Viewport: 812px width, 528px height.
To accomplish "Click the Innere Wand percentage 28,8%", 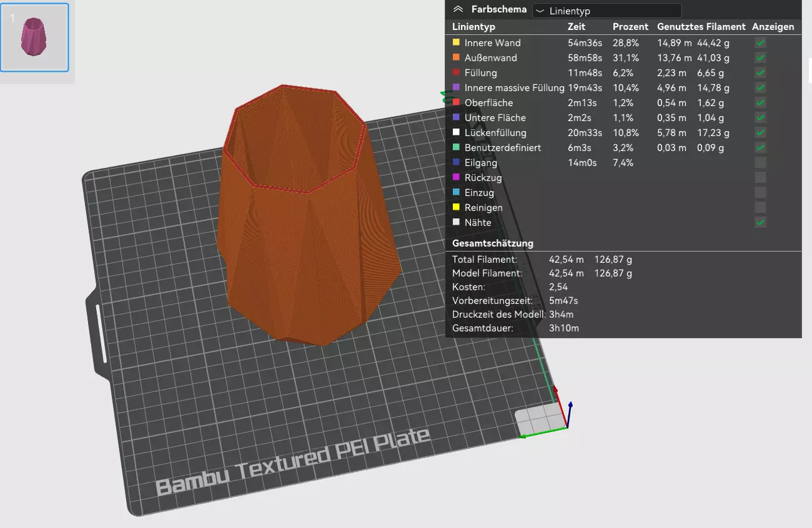I will [x=626, y=43].
